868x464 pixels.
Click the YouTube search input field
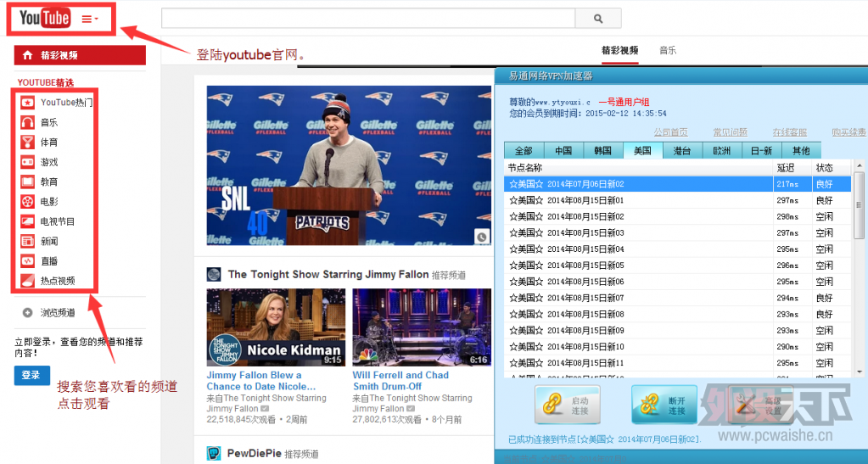(x=368, y=19)
